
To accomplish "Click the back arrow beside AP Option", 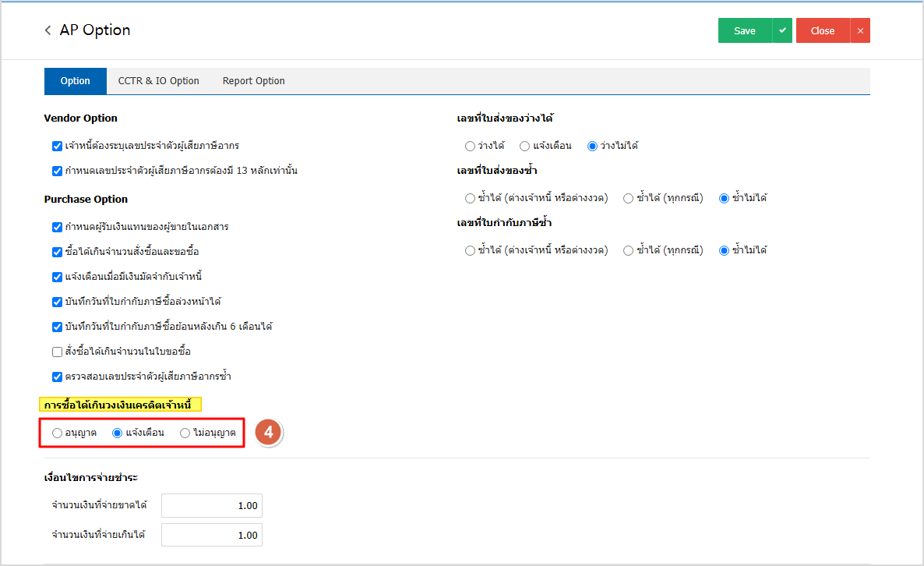I will click(48, 30).
